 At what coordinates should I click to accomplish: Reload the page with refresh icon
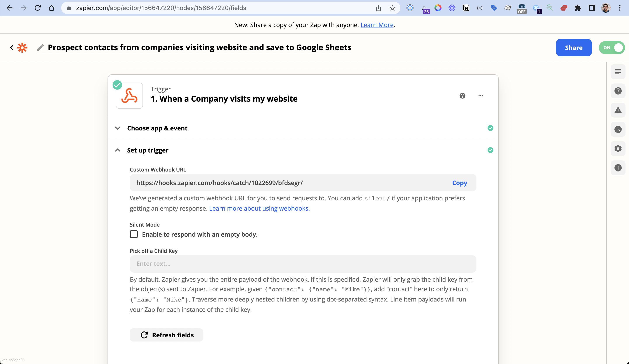[38, 8]
